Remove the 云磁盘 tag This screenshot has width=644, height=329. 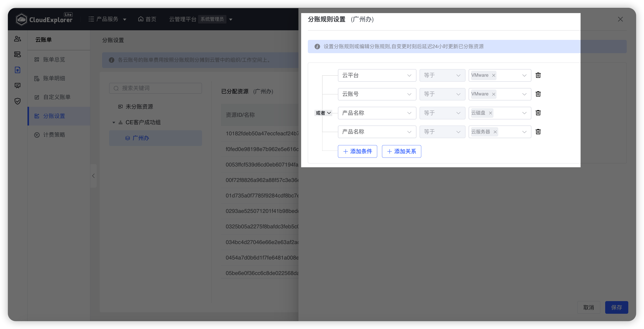(490, 113)
